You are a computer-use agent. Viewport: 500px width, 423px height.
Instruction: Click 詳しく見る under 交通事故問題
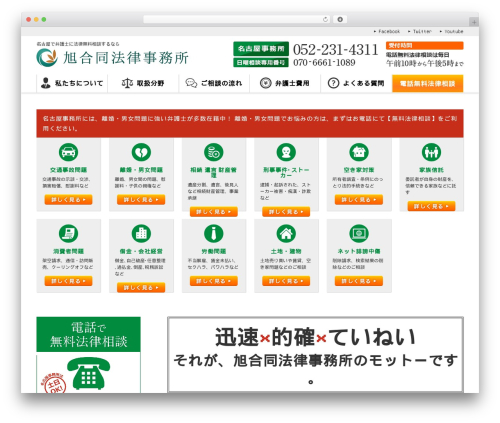[68, 200]
